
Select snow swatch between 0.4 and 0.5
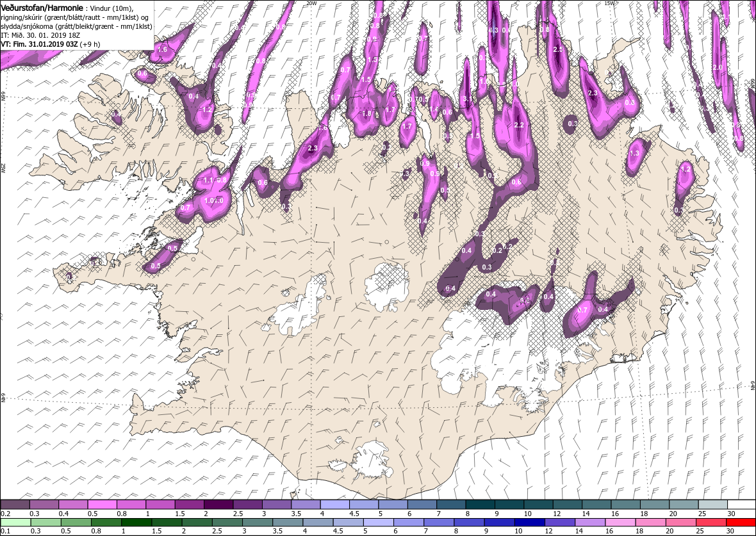(73, 505)
